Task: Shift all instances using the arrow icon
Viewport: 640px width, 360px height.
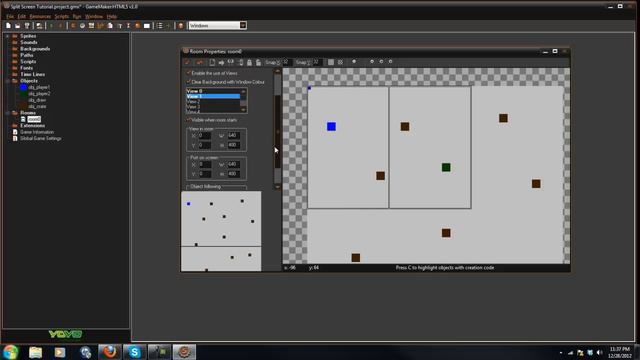Action: click(x=221, y=62)
